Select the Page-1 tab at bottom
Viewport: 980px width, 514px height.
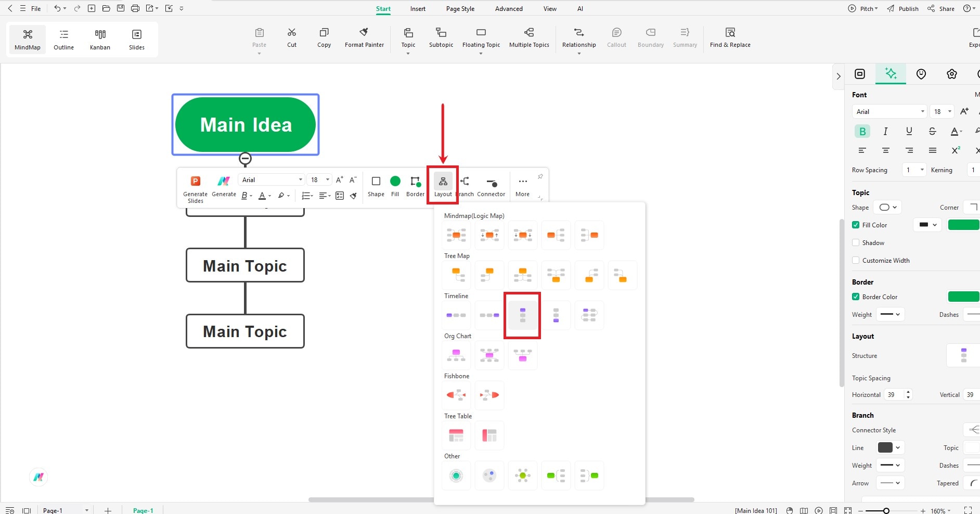(x=143, y=510)
